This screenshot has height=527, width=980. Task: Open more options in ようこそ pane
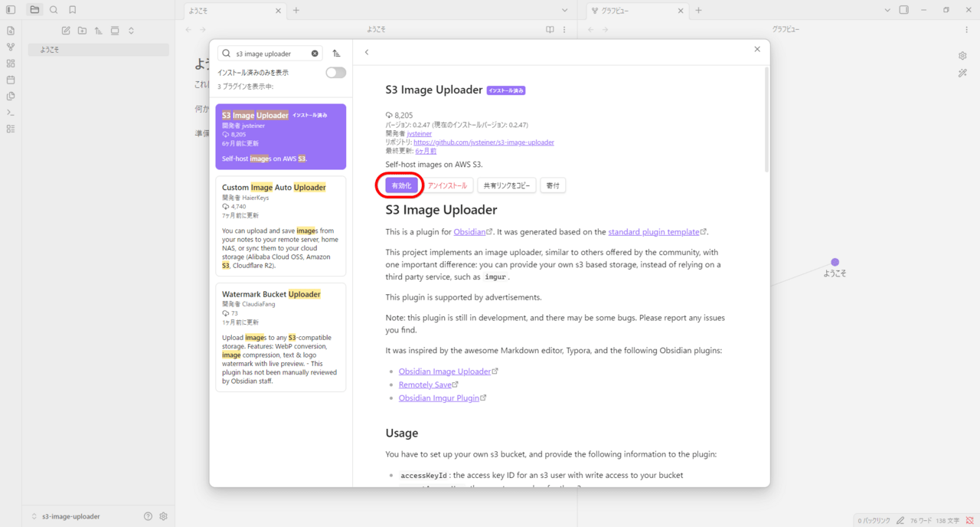(564, 30)
